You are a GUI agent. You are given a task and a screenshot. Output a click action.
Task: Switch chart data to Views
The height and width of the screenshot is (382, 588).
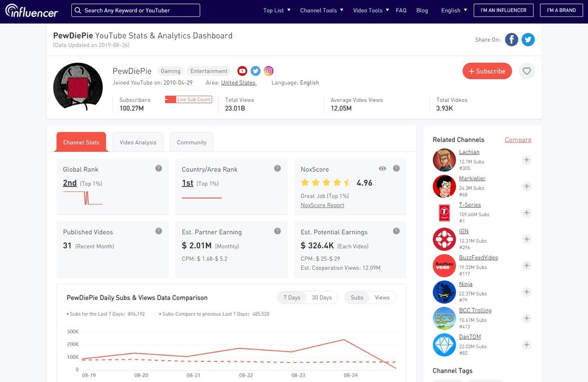(382, 298)
